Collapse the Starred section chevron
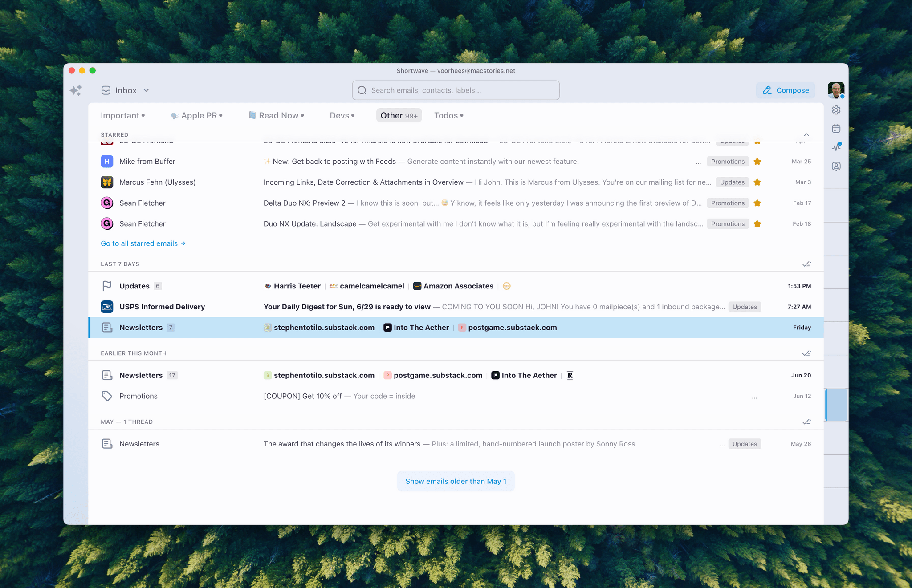The height and width of the screenshot is (588, 912). [806, 134]
